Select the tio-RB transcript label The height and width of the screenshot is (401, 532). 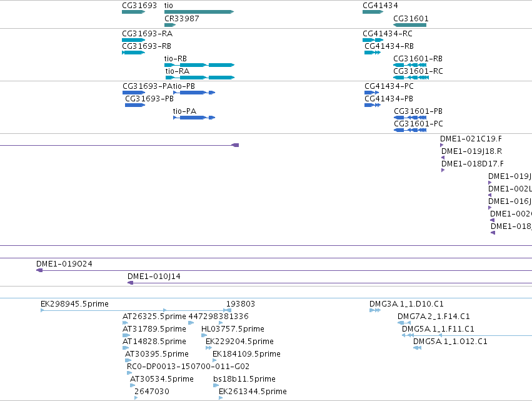pos(176,59)
